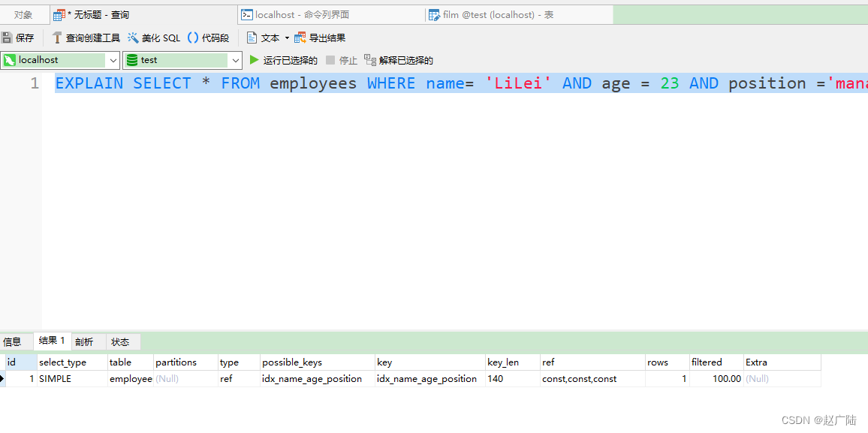Open the Query Builder tool (查询创建工具)
The image size is (868, 433).
[x=86, y=38]
